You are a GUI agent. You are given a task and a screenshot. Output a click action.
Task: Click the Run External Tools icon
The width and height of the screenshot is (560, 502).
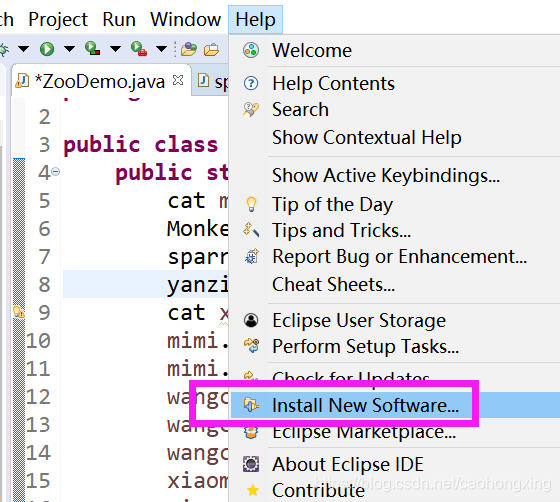point(139,49)
